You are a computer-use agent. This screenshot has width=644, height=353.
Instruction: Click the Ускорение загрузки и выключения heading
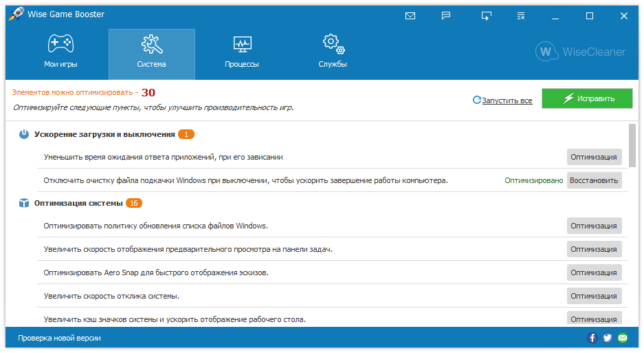coord(104,134)
